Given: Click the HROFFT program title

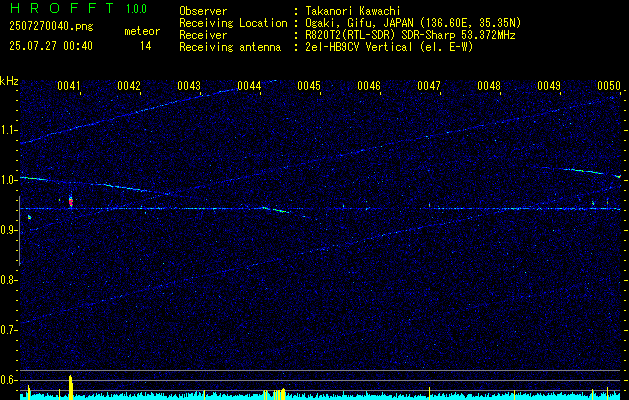Looking at the screenshot, I should pyautogui.click(x=61, y=8).
